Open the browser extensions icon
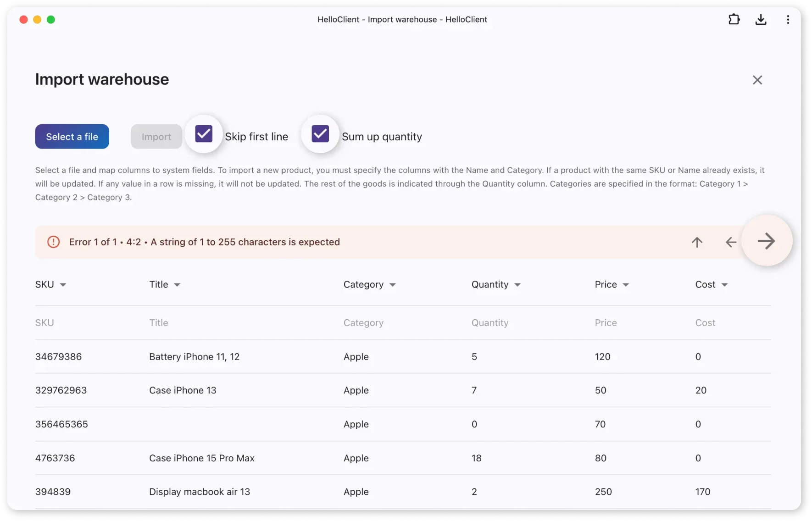The width and height of the screenshot is (812, 521). 734,19
